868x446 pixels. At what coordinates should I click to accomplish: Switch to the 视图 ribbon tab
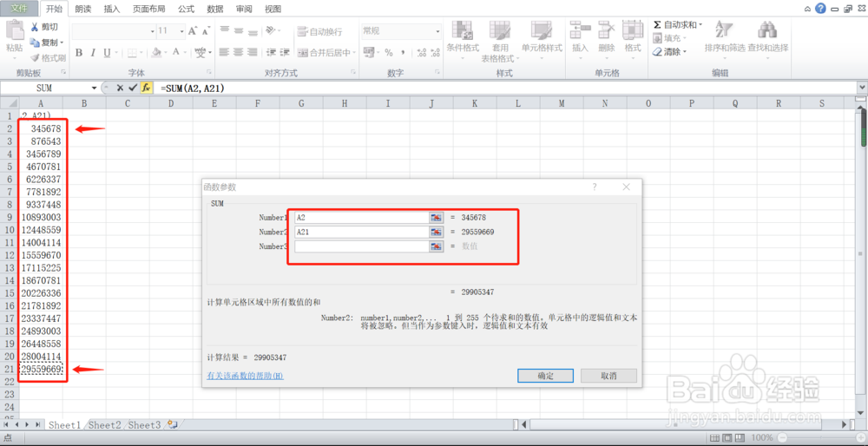pos(273,9)
